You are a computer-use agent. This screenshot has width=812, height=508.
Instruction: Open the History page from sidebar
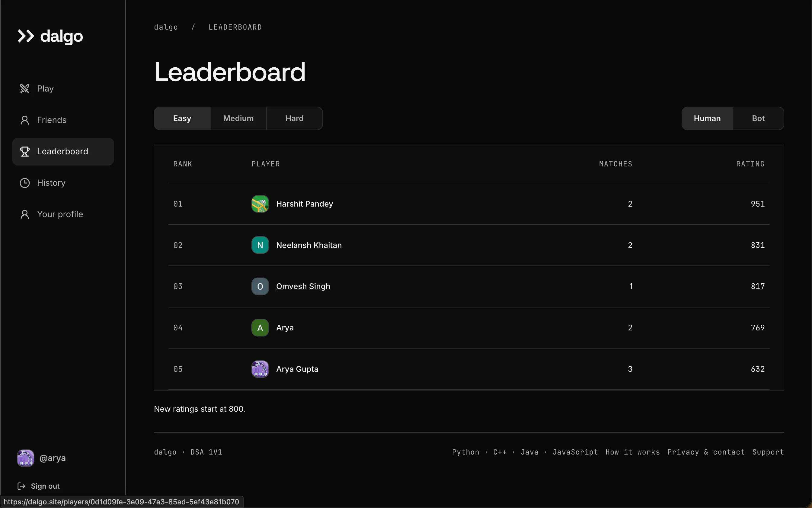(x=63, y=183)
